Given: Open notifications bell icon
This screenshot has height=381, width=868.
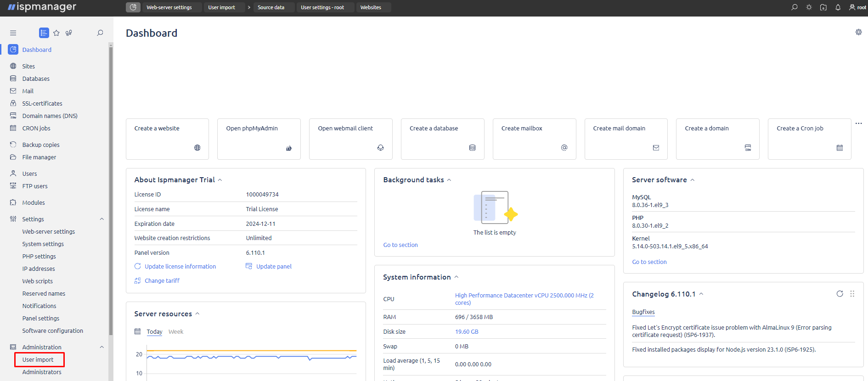Looking at the screenshot, I should coord(838,7).
